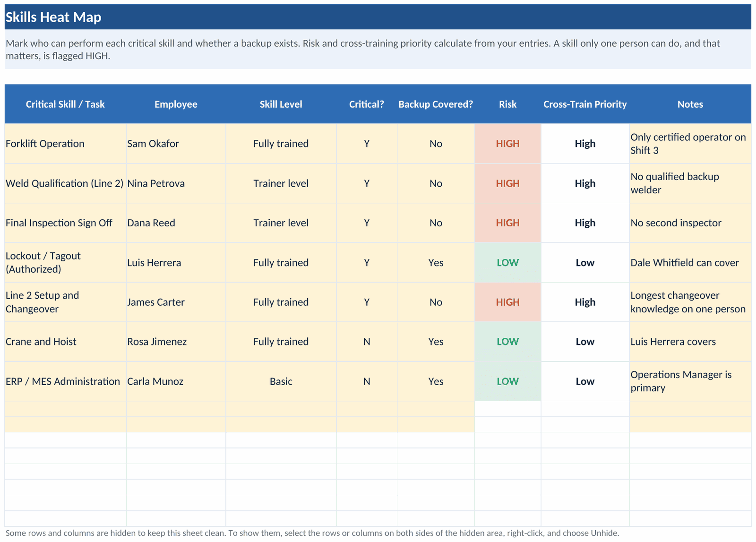
Task: Select the Backup Covered Yes cell for Luis Herrera
Action: tap(436, 263)
